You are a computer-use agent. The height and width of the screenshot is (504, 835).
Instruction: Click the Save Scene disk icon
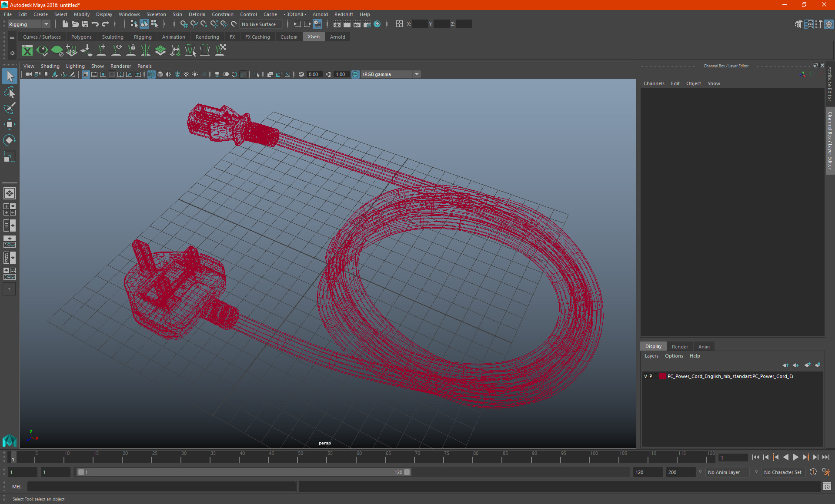click(85, 24)
